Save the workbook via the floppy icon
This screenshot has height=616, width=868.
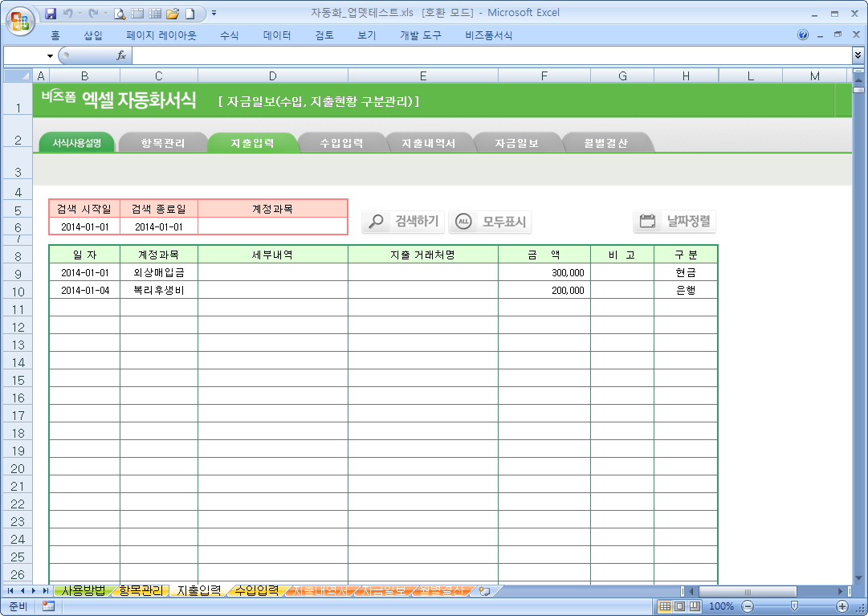pos(51,13)
